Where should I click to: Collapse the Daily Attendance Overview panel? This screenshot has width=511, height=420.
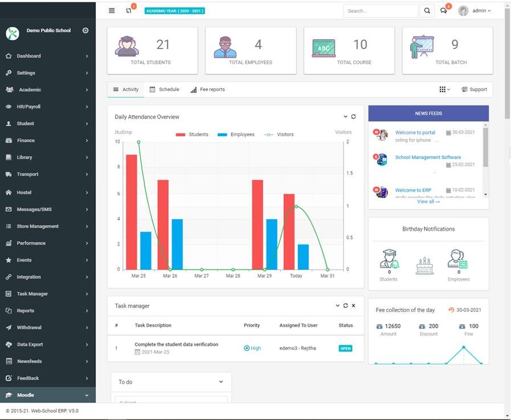(345, 117)
